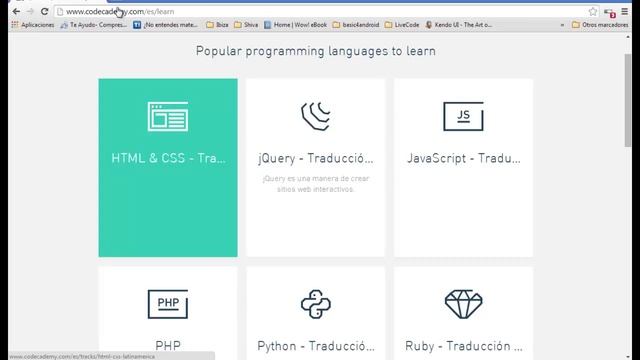Click the browser back arrow
This screenshot has width=640, height=360.
click(x=16, y=11)
